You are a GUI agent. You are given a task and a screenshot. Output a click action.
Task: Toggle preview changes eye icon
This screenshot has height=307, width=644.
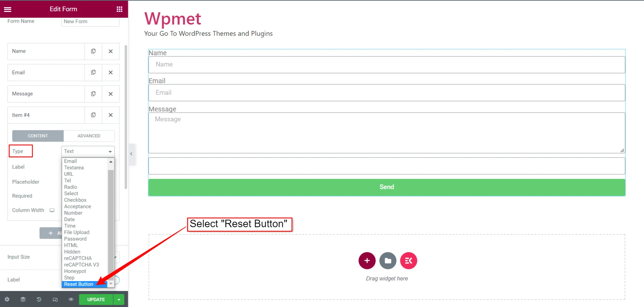coord(71,299)
